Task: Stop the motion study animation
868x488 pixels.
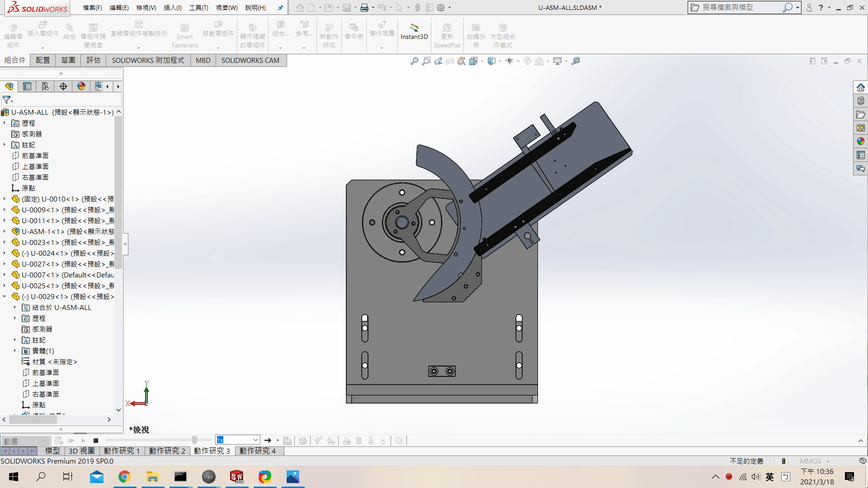Action: [x=96, y=441]
